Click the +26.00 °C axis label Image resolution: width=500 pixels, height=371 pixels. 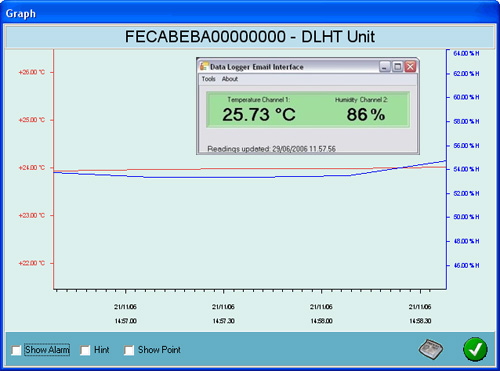click(32, 72)
